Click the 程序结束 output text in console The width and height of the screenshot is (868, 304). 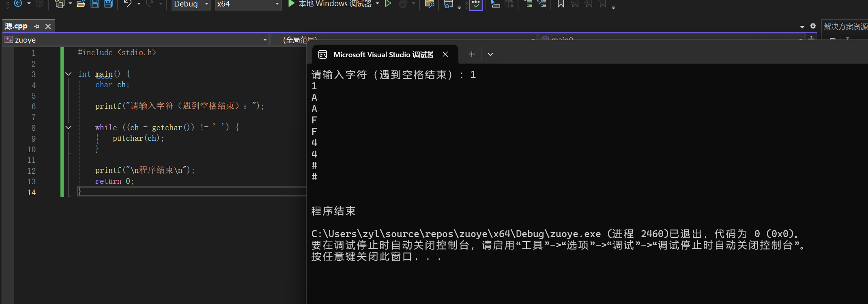(x=333, y=211)
